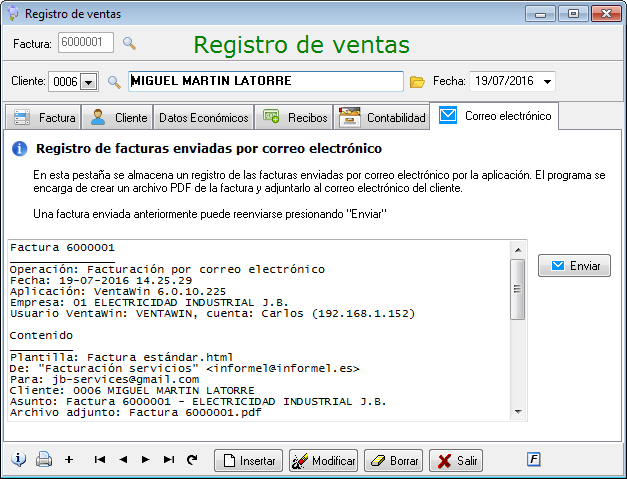
Task: Click the 'Para: jb-services@gmail.com' line
Action: coord(104,379)
